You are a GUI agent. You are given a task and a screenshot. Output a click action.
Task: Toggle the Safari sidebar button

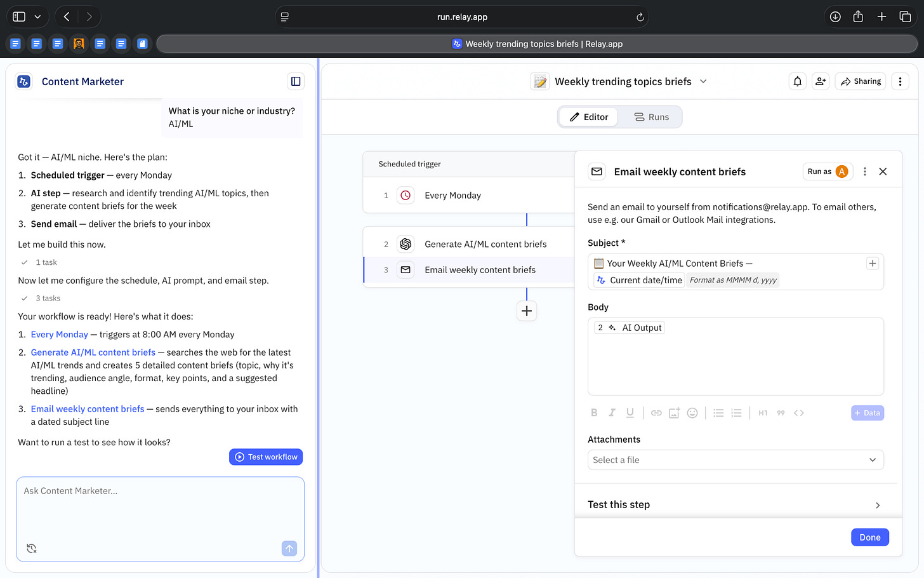tap(19, 17)
